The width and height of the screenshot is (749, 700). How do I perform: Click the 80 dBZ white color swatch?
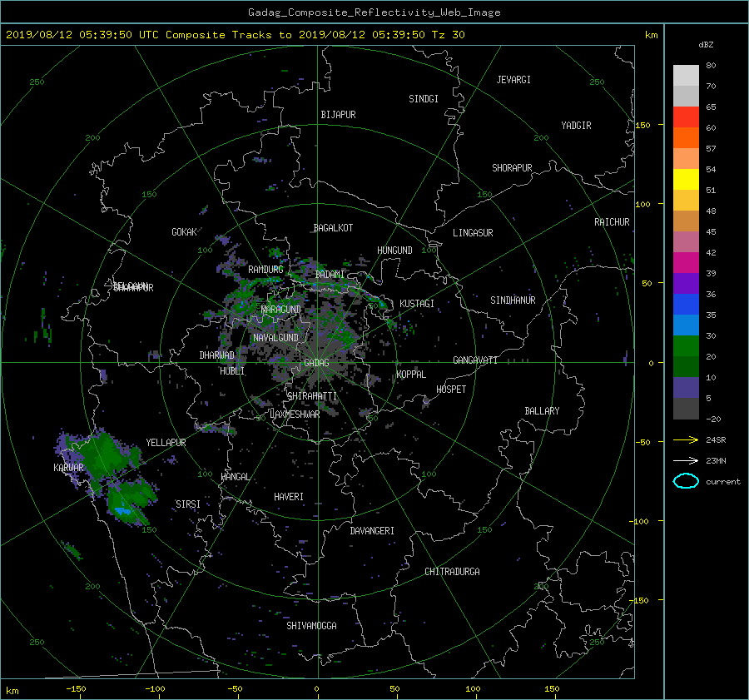(686, 75)
